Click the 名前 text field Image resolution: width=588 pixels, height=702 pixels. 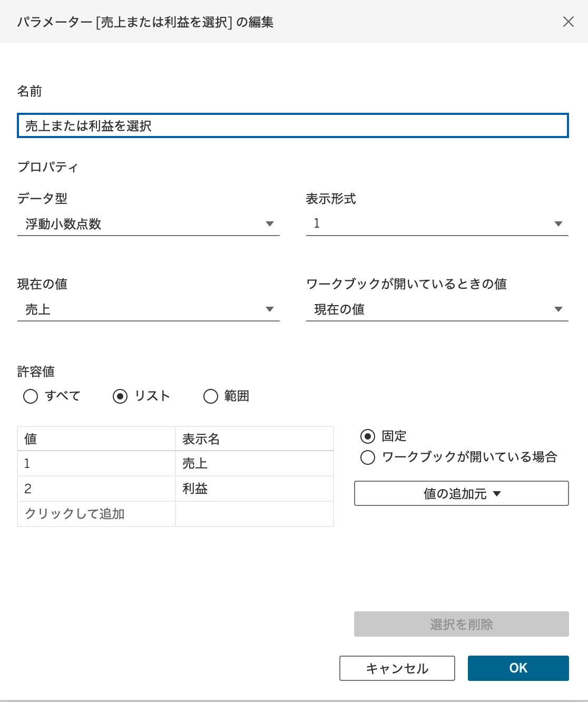click(x=293, y=125)
